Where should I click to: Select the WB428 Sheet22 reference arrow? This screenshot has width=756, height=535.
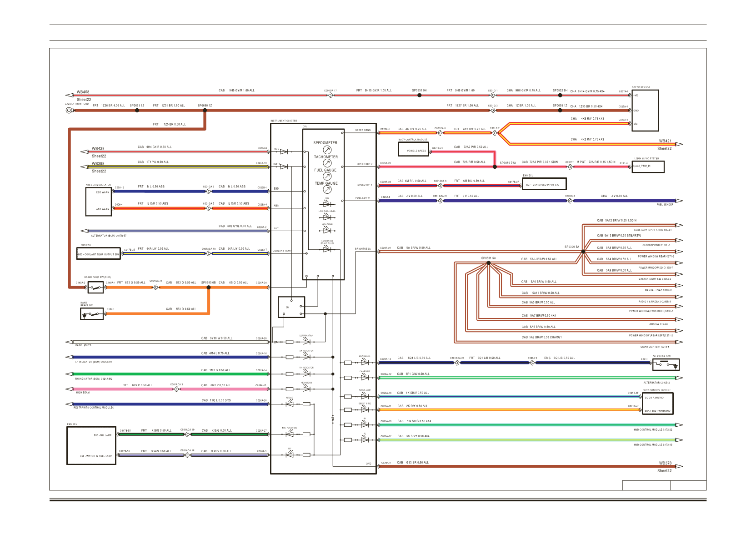[x=84, y=152]
